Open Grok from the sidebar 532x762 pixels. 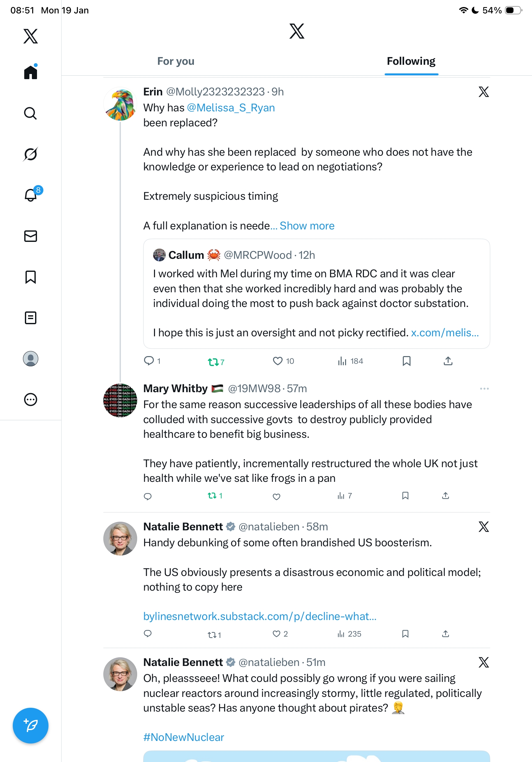pyautogui.click(x=30, y=154)
